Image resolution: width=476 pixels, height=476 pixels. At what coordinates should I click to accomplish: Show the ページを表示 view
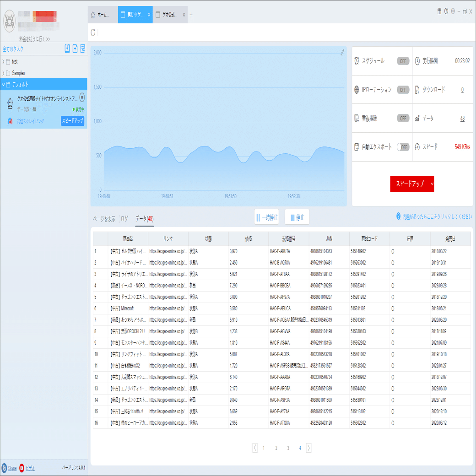click(104, 219)
